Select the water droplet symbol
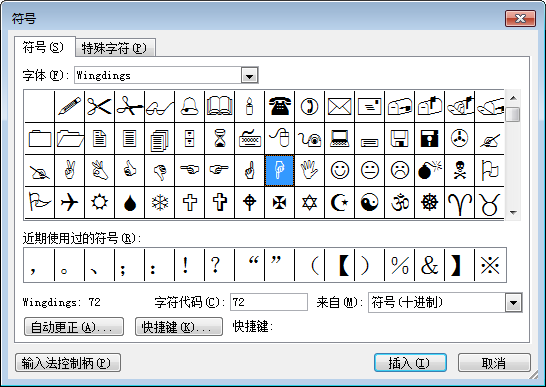Viewport: 546px width, 387px height. coord(130,202)
